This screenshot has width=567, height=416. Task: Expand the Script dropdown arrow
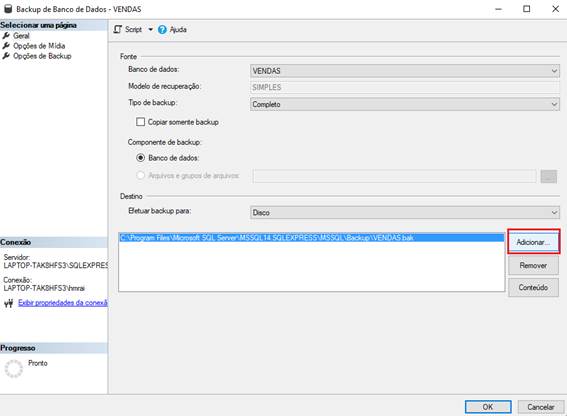(x=150, y=29)
